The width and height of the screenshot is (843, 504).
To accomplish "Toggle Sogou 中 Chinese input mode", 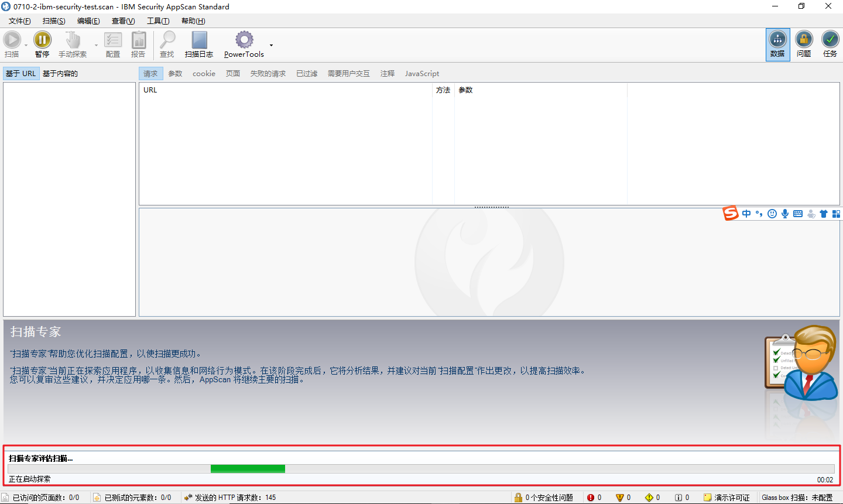I will pos(746,214).
